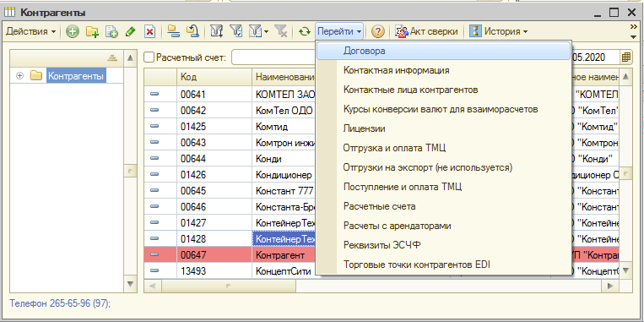
Task: Enable the Расчетный счет checkbox
Action: (x=149, y=57)
